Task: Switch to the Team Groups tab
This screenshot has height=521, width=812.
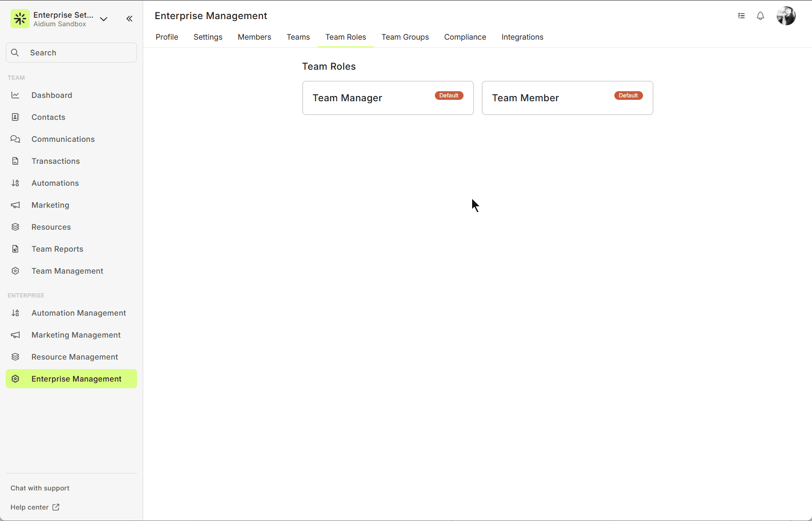Action: click(x=405, y=37)
